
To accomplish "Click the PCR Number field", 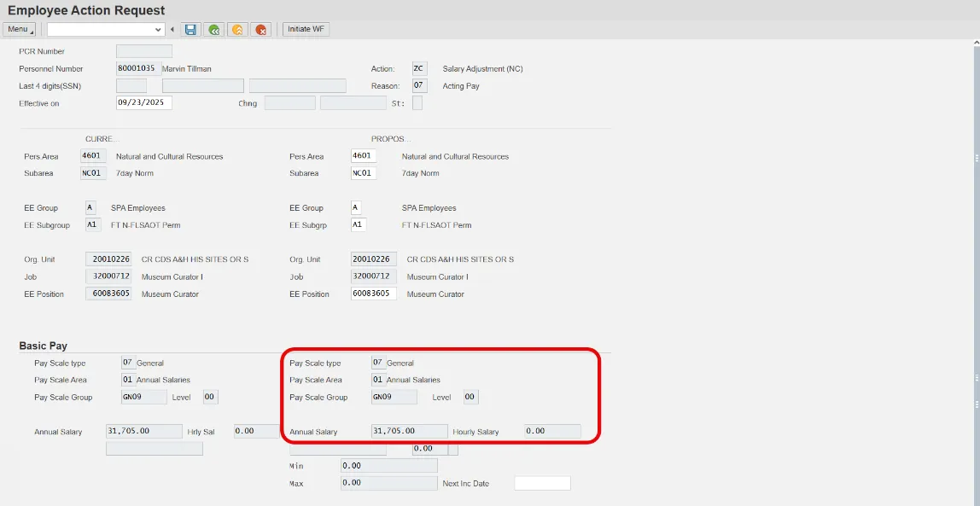I will [143, 51].
